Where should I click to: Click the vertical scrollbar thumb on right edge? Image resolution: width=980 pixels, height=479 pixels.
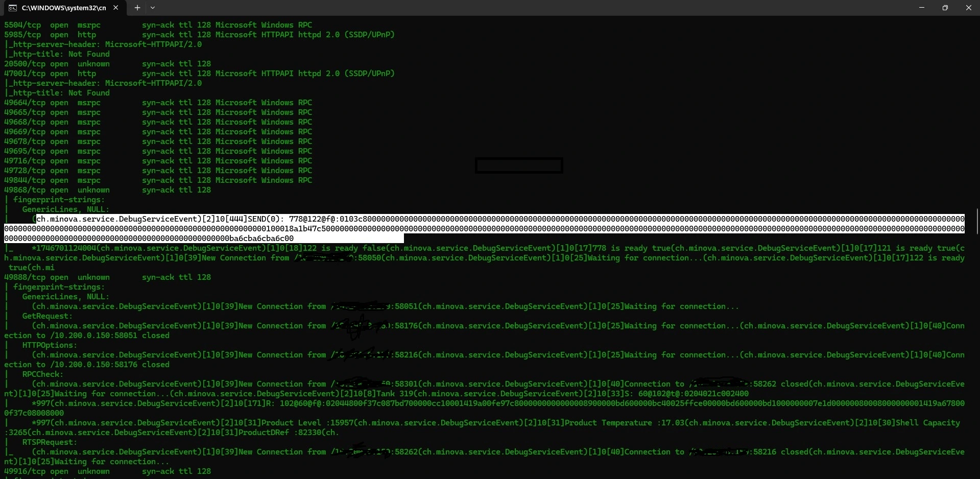[977, 221]
